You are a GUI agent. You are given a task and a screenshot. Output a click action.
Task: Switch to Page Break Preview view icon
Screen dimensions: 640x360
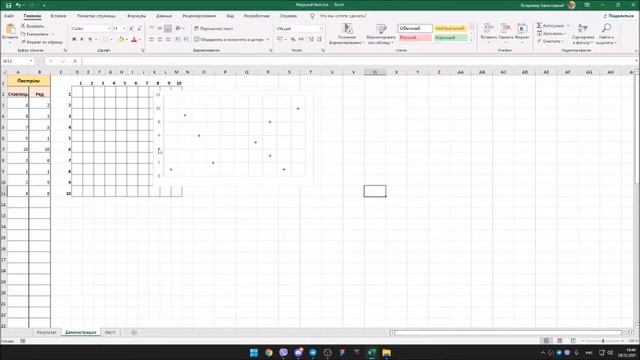click(x=573, y=340)
